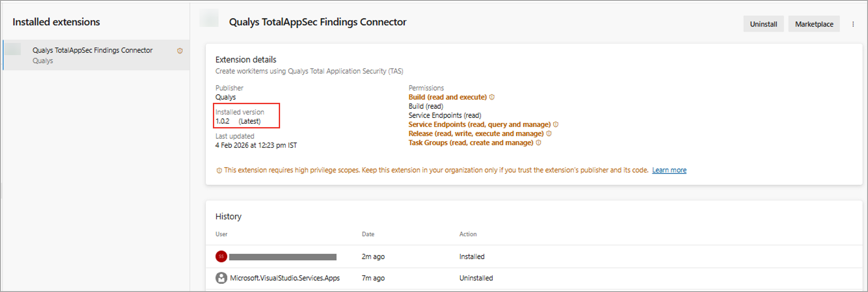
Task: Click Build (read and execute) permission text
Action: click(447, 97)
